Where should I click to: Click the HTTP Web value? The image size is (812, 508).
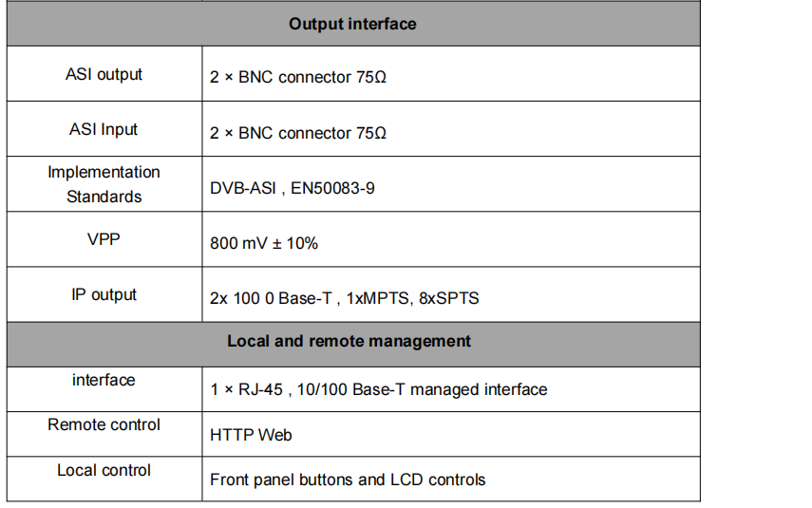pos(251,435)
